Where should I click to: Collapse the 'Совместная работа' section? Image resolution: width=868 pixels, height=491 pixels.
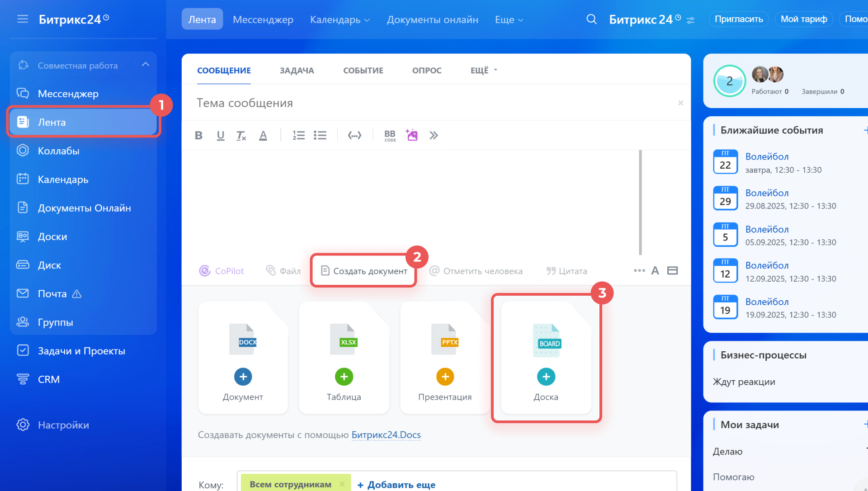(x=146, y=65)
